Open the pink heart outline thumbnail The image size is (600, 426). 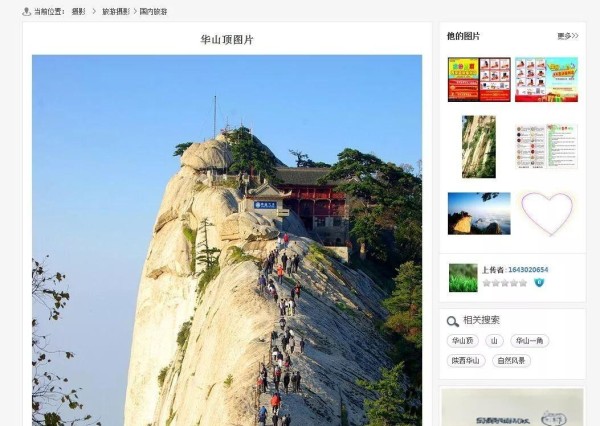click(x=547, y=214)
